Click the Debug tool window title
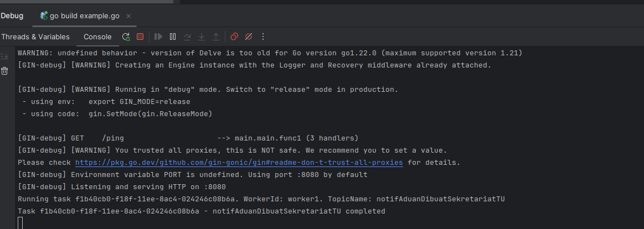This screenshot has width=644, height=229. pyautogui.click(x=12, y=15)
